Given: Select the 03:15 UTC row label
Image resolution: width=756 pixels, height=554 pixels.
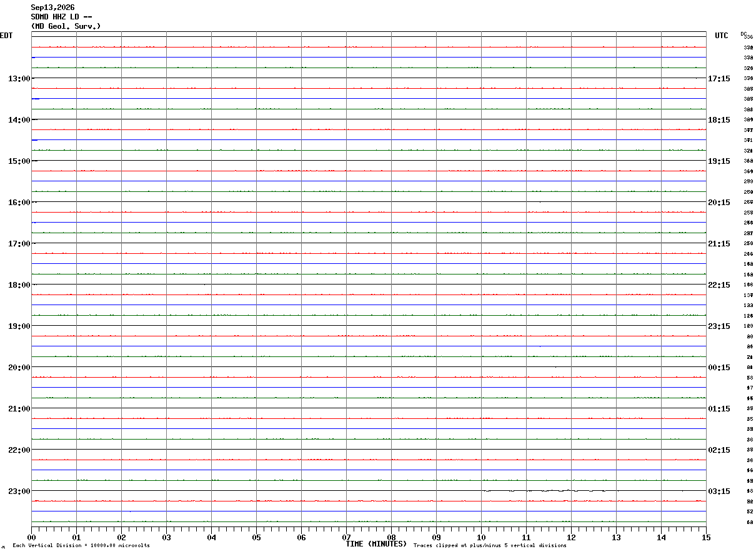Looking at the screenshot, I should pyautogui.click(x=719, y=491).
